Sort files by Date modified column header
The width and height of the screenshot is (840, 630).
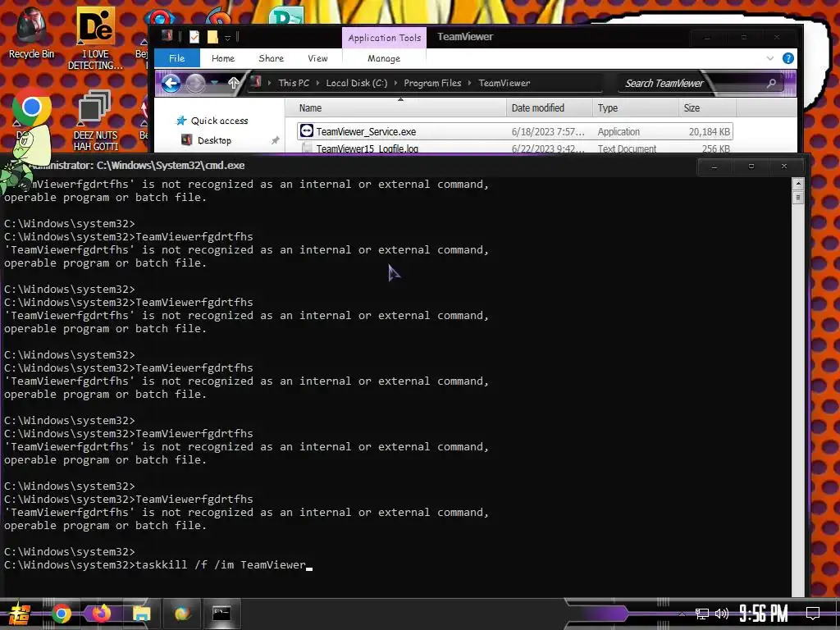549,107
